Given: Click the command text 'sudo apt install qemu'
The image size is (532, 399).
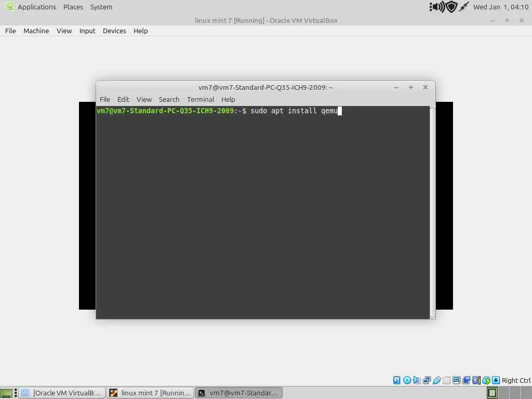Looking at the screenshot, I should [294, 111].
